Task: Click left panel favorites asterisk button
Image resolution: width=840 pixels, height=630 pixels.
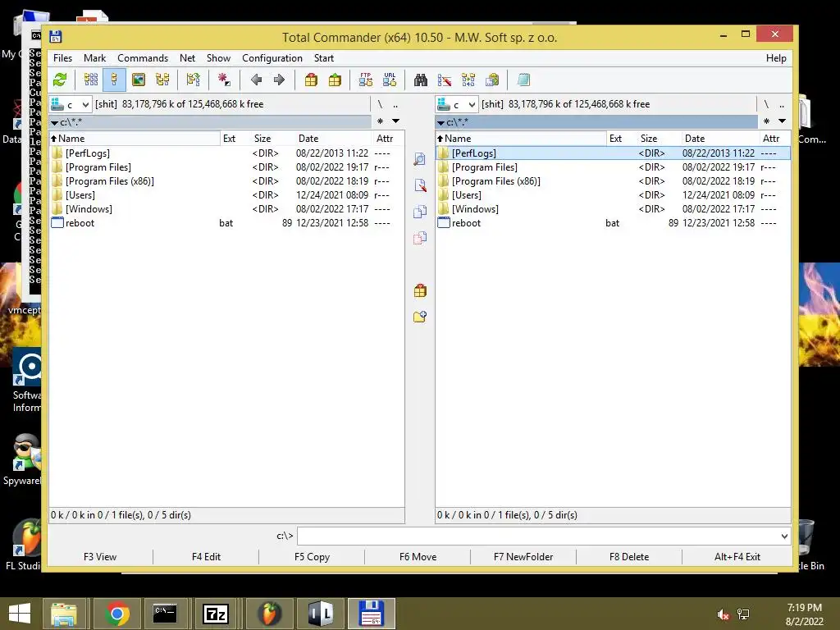Action: click(381, 121)
